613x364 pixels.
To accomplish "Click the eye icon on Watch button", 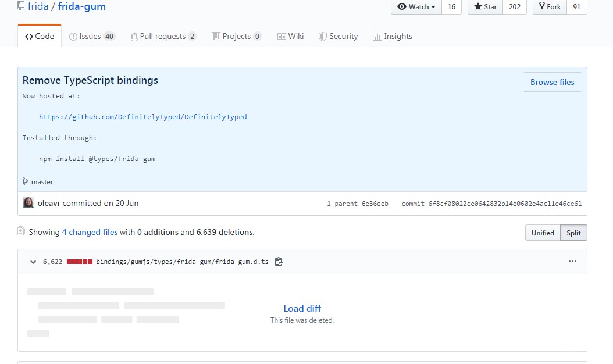I will 401,6.
